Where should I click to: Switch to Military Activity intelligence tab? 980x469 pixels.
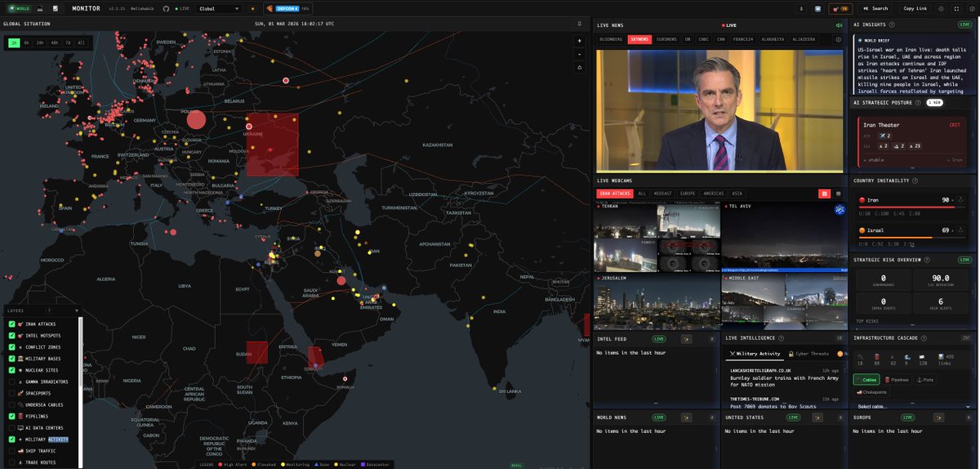[755, 354]
